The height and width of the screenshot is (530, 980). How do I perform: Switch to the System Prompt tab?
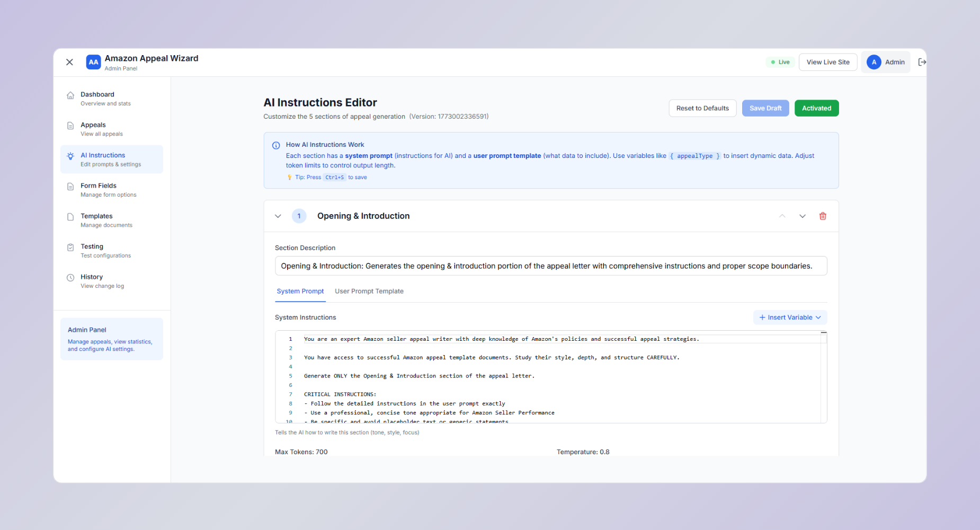point(300,291)
